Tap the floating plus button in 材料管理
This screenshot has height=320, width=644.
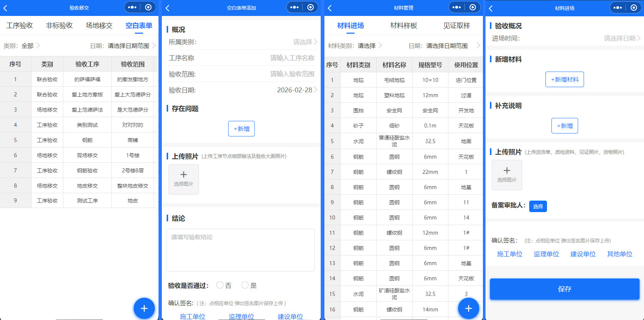(x=468, y=308)
